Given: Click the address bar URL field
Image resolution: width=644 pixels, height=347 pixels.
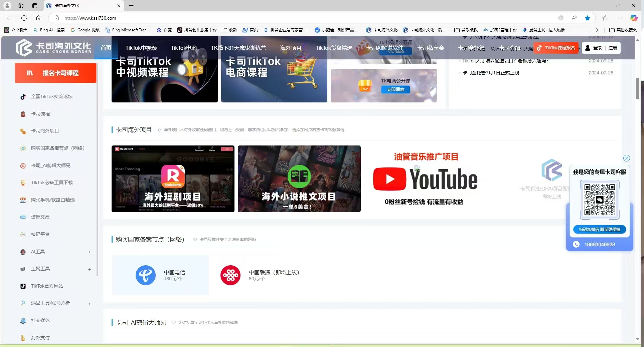Looking at the screenshot, I should click(301, 18).
